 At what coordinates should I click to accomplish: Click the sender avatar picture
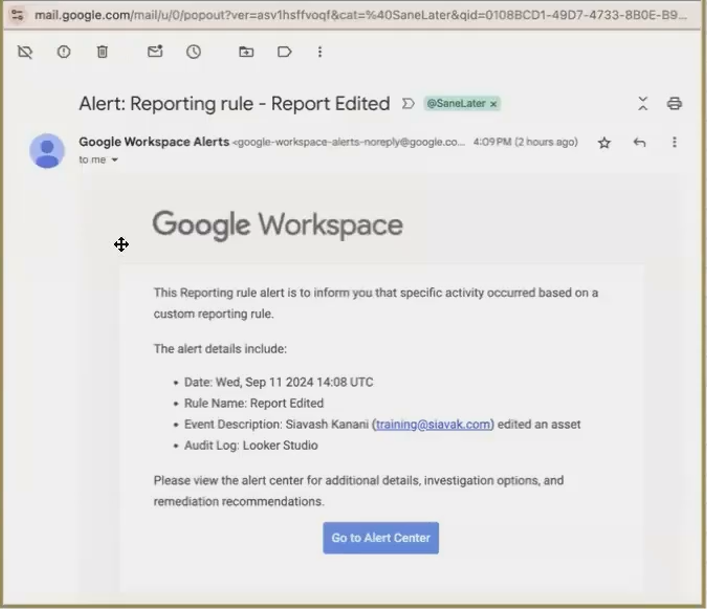point(47,151)
